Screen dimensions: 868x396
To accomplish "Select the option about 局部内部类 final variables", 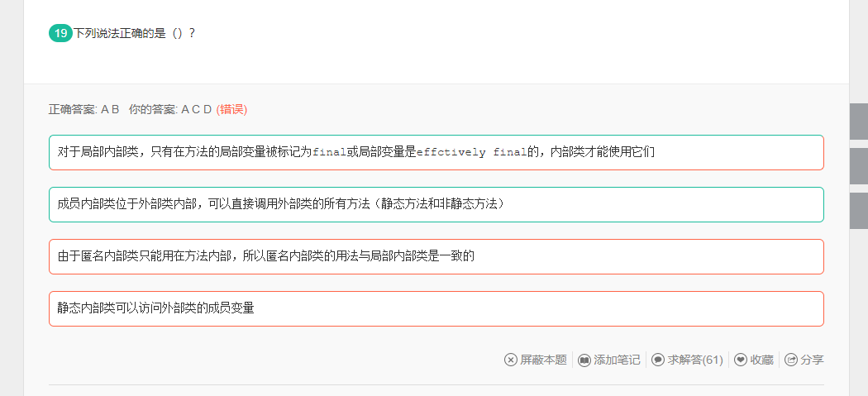I will pyautogui.click(x=436, y=152).
